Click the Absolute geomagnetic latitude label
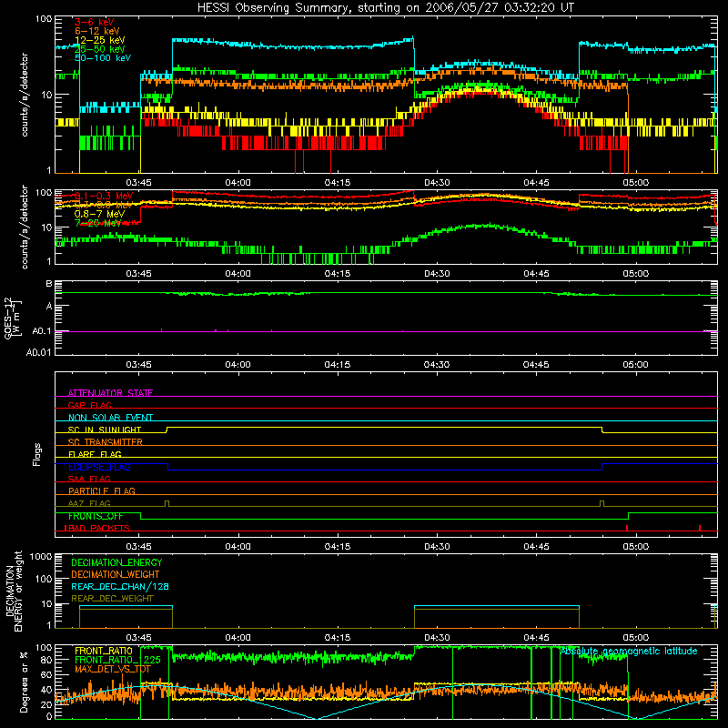 [629, 652]
